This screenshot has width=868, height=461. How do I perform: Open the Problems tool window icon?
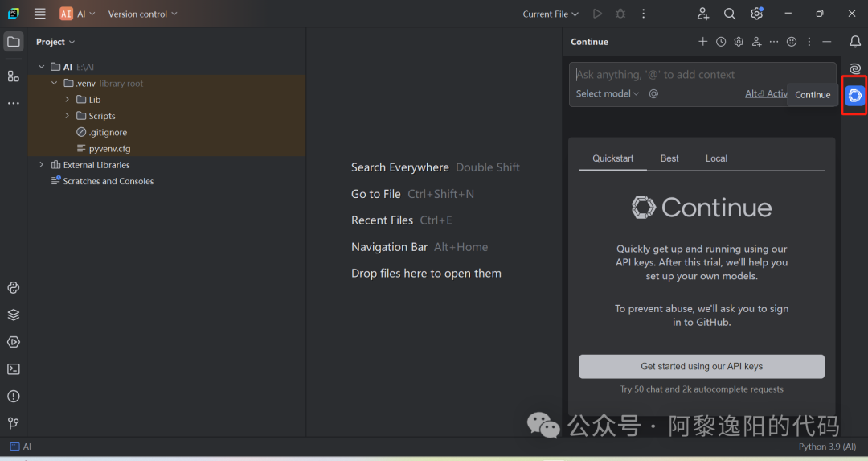[x=14, y=396]
